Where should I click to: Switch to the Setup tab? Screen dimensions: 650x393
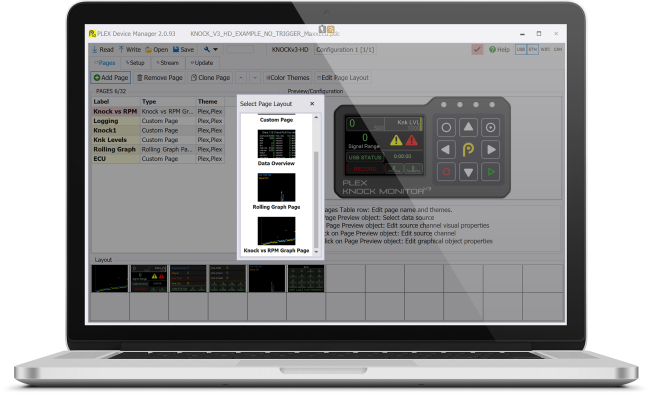point(135,63)
